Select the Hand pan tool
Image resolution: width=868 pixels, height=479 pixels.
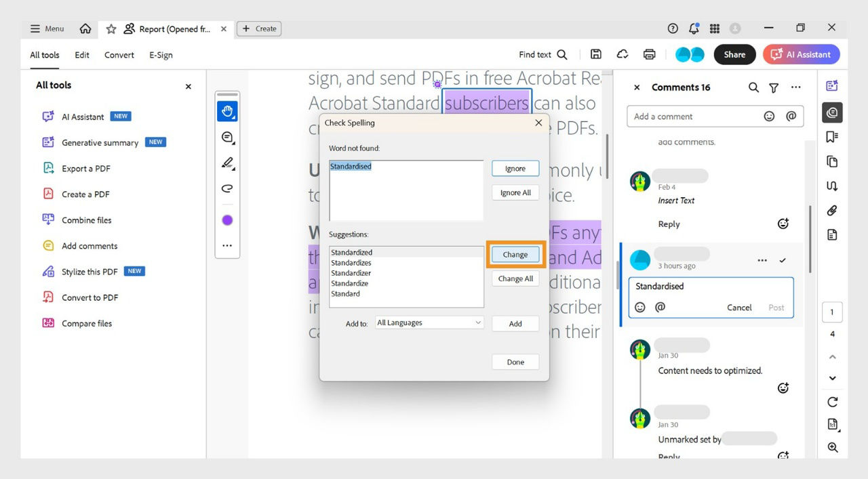[x=227, y=110]
